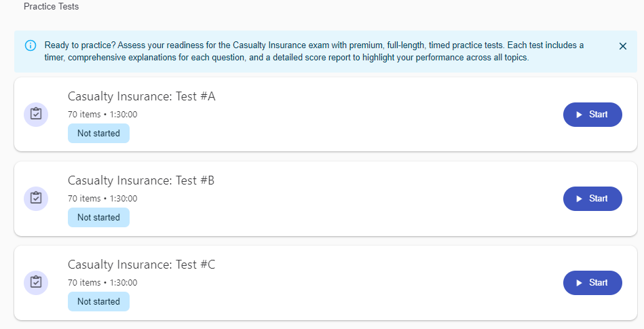Start Casualty Insurance Test #A
This screenshot has width=644, height=329.
pos(592,115)
